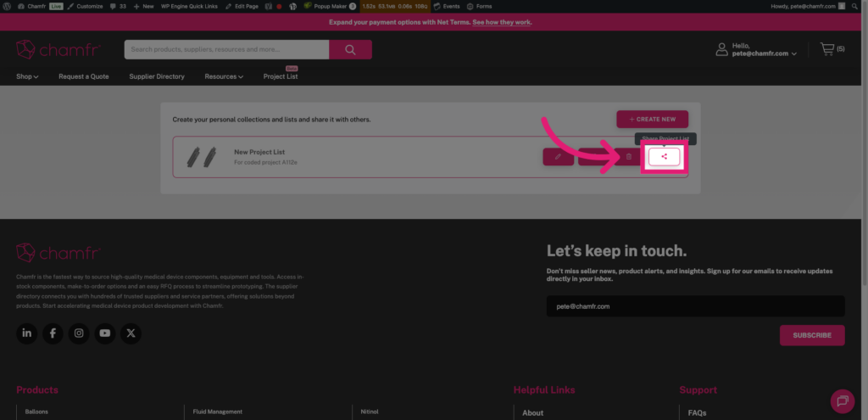This screenshot has width=868, height=420.
Task: Open the query monitor stats 1.52s panel
Action: (x=395, y=6)
